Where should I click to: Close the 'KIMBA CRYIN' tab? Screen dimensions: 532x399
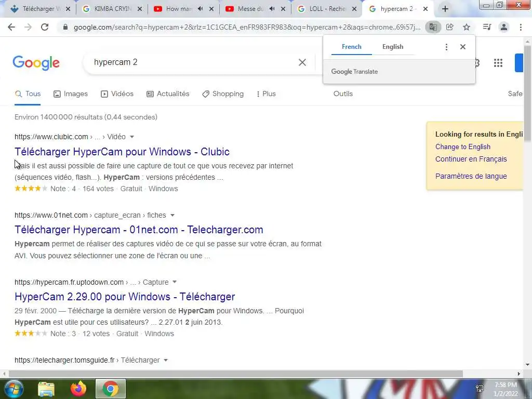point(139,9)
